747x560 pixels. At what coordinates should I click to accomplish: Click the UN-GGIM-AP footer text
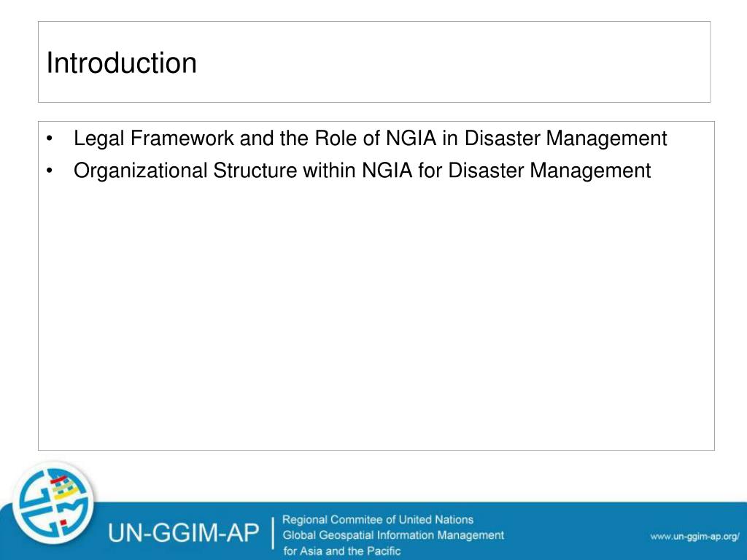183,532
